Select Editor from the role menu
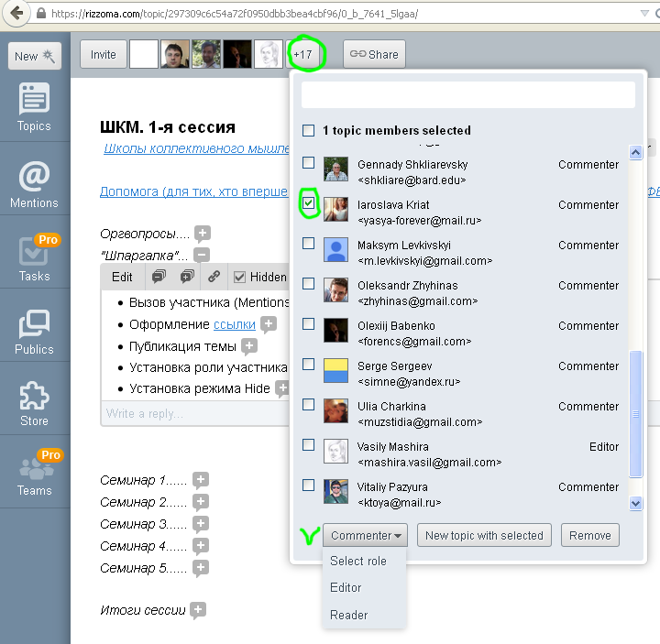The width and height of the screenshot is (660, 644). pyautogui.click(x=346, y=588)
